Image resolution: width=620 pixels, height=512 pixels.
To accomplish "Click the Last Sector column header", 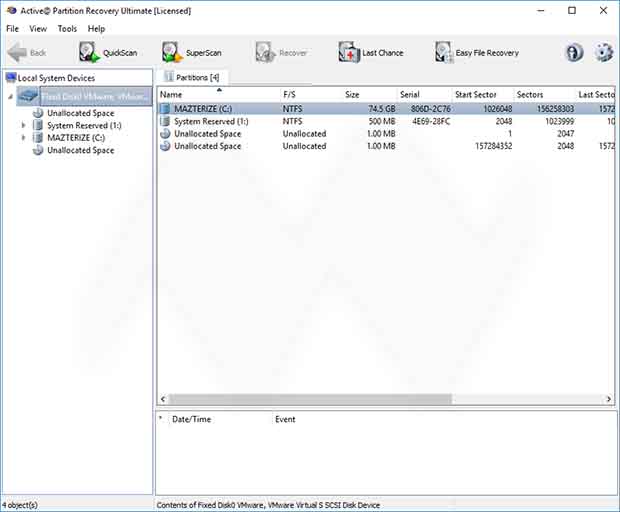I will (x=595, y=94).
